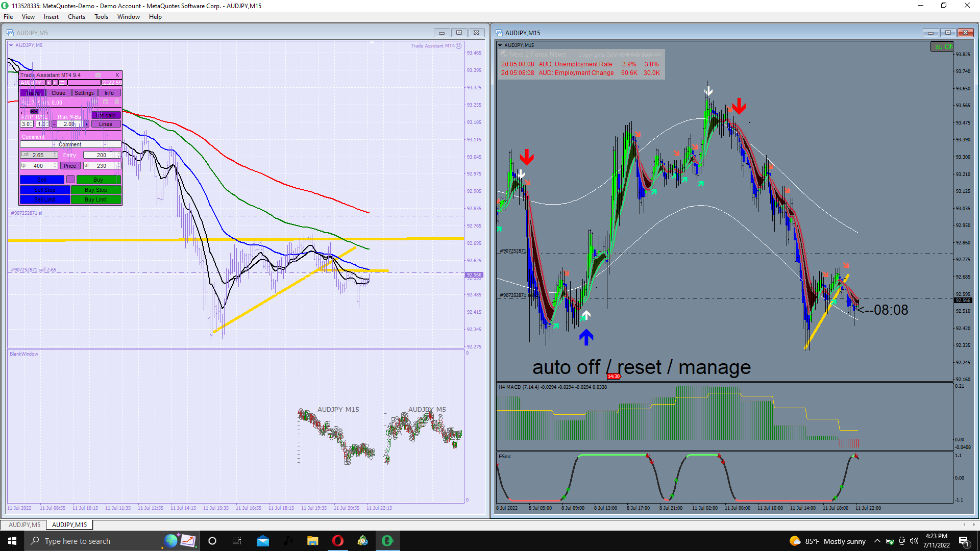Expand the AUDJPY,M5 chart label triangle
980x551 pixels.
coord(11,45)
